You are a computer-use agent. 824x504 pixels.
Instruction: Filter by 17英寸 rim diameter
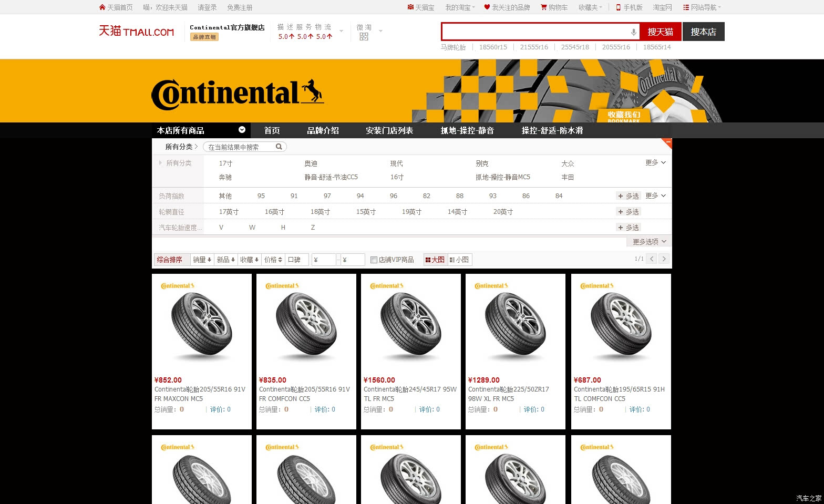(x=229, y=212)
